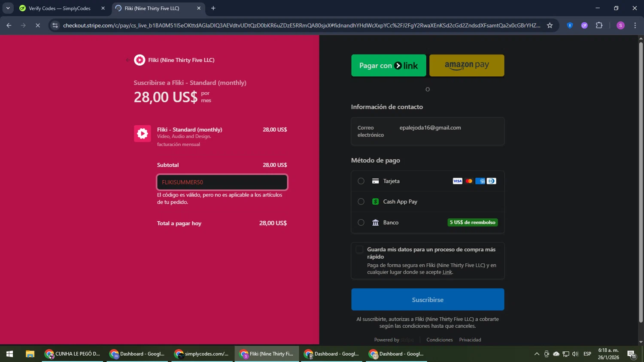
Task: Go forward in browser history
Action: [x=23, y=25]
